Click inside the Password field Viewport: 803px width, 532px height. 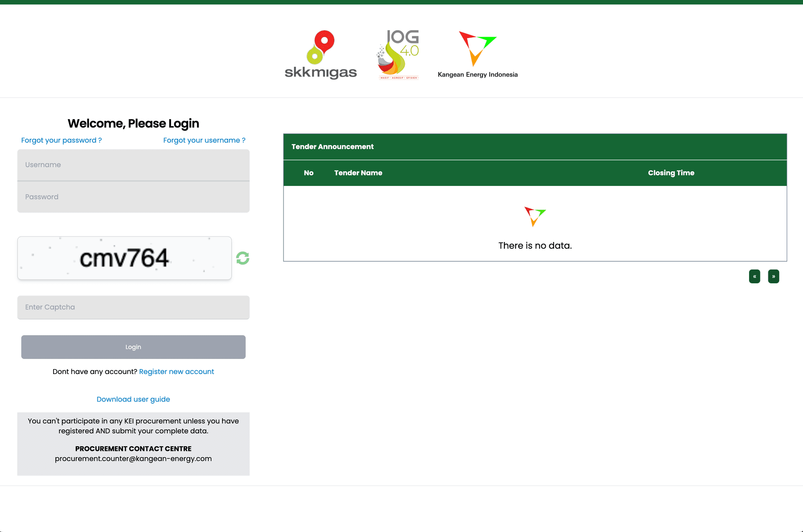(x=133, y=196)
